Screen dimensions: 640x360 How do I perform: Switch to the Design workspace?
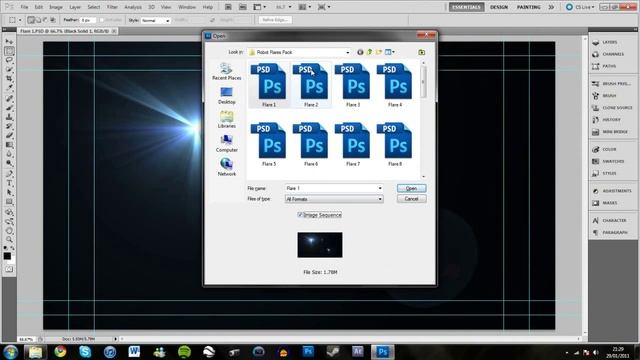[499, 7]
